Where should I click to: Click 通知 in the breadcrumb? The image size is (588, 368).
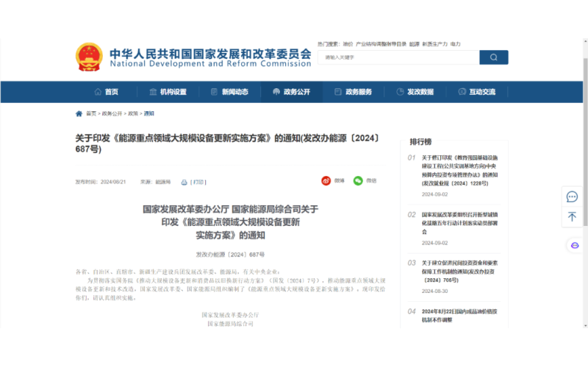click(149, 114)
